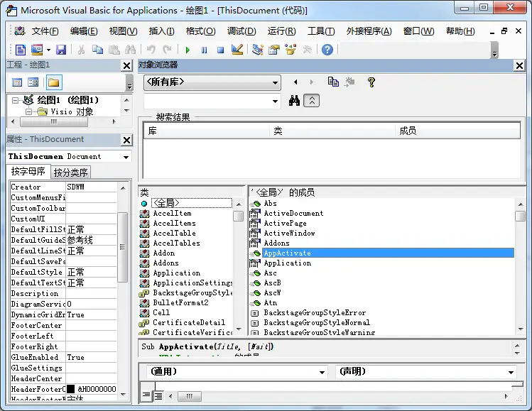Select the Cell class in the list
The image size is (532, 411).
click(161, 312)
